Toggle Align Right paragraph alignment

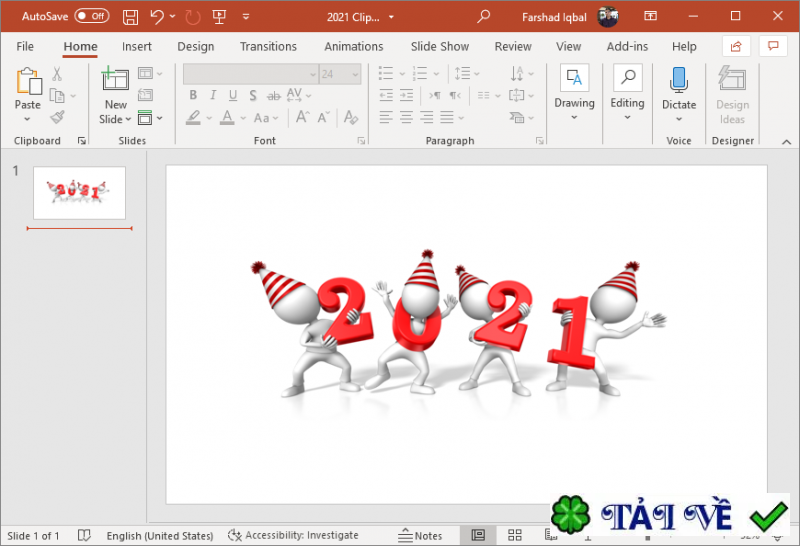(x=427, y=117)
